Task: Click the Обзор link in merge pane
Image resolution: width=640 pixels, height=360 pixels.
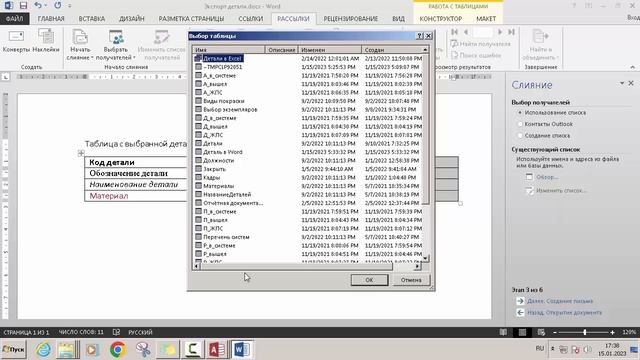Action: [x=547, y=177]
